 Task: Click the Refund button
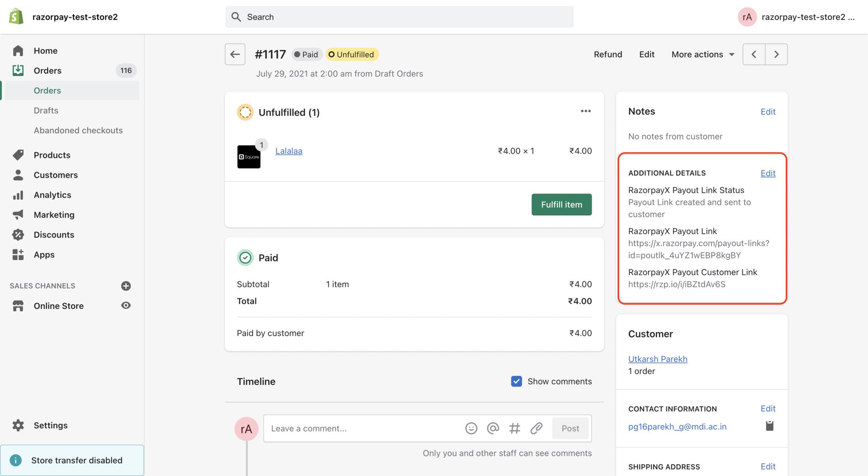tap(608, 54)
